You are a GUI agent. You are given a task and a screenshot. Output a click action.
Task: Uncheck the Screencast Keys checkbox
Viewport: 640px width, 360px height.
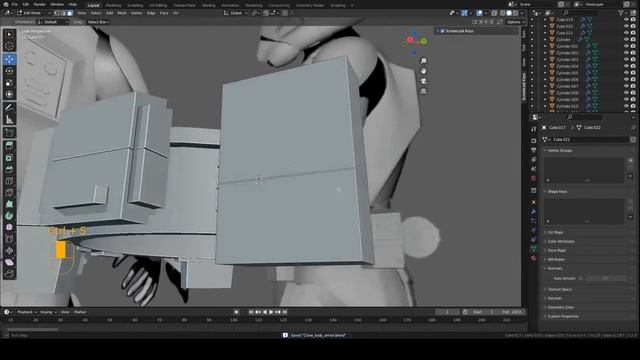tap(442, 31)
